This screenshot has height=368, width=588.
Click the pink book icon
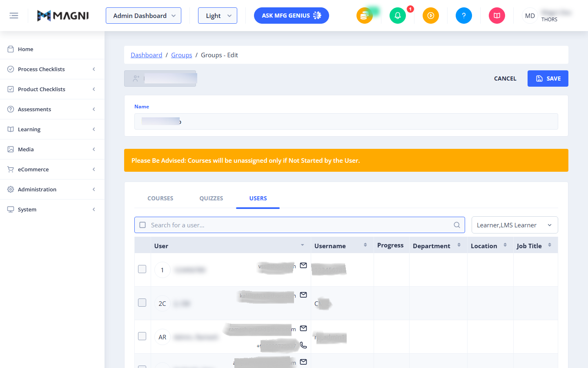tap(497, 16)
